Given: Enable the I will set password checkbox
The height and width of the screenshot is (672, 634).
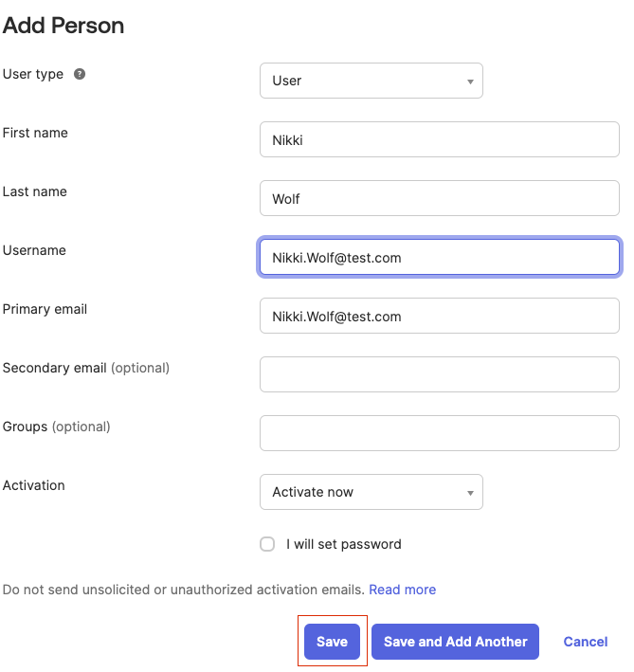Looking at the screenshot, I should pos(267,544).
